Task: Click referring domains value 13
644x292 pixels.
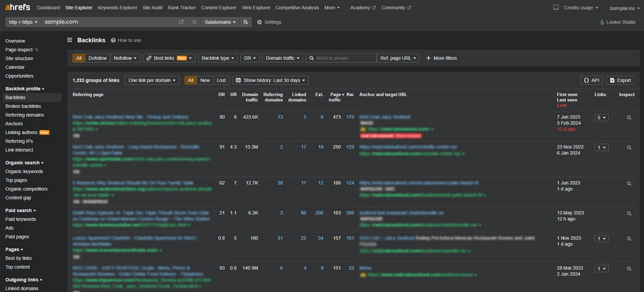Action: pos(280,117)
